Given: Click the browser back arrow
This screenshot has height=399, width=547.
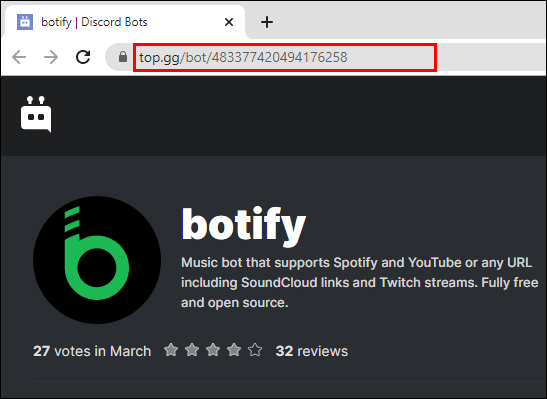Looking at the screenshot, I should 19,57.
